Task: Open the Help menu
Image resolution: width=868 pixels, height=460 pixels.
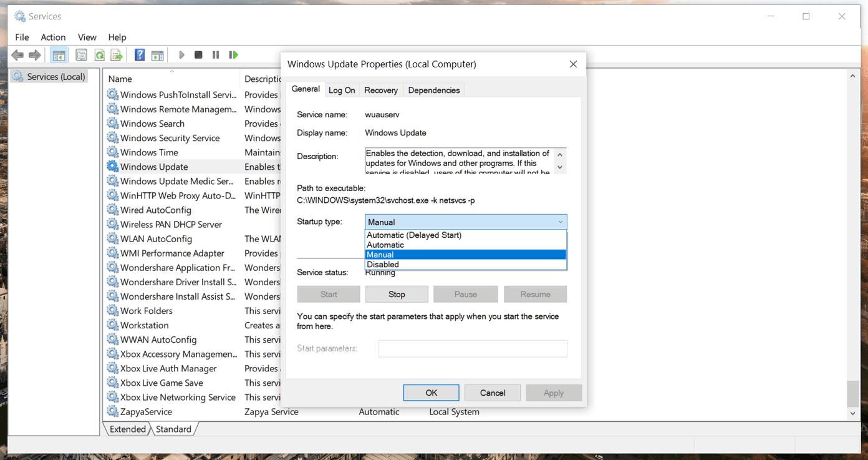Action: tap(117, 37)
